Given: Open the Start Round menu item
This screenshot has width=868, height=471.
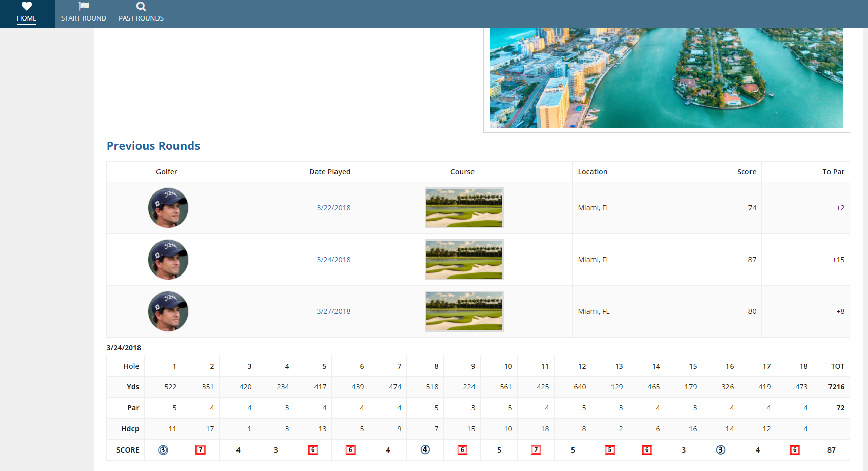Looking at the screenshot, I should point(83,18).
